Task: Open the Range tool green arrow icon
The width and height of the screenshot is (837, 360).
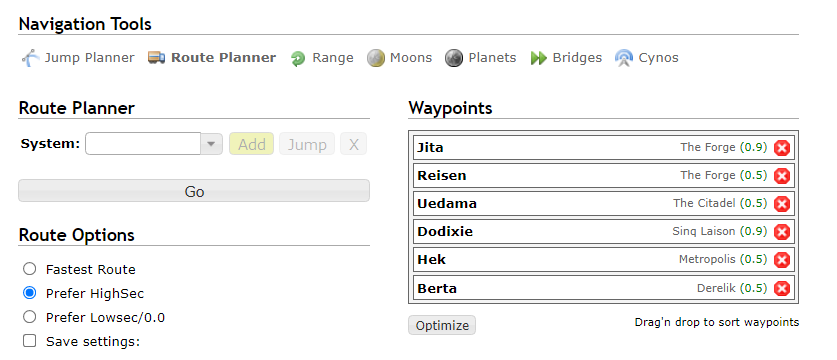Action: 298,58
